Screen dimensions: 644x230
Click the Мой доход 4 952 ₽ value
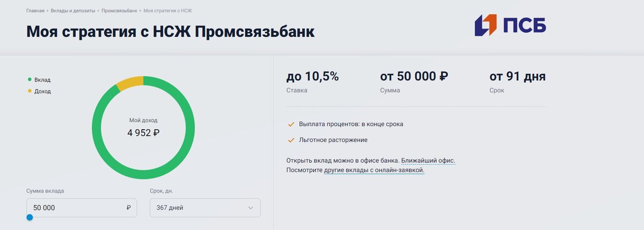[143, 132]
